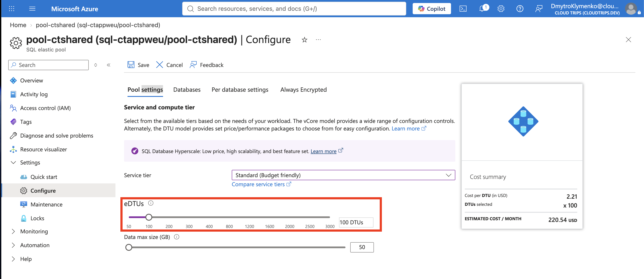Open Hyperscale Learn more link

327,151
